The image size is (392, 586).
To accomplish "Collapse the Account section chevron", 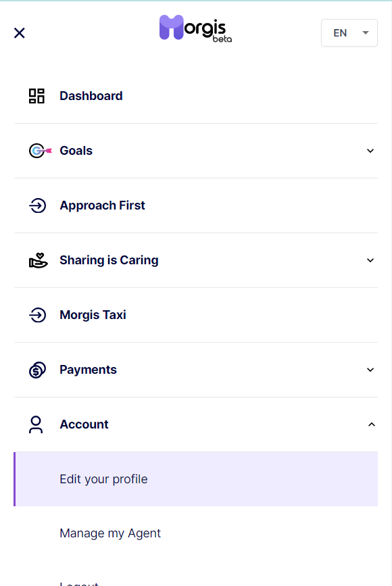I will point(372,424).
